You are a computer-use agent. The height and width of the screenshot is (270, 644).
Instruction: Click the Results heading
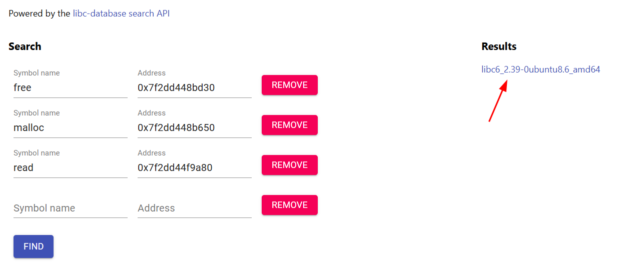(x=499, y=46)
